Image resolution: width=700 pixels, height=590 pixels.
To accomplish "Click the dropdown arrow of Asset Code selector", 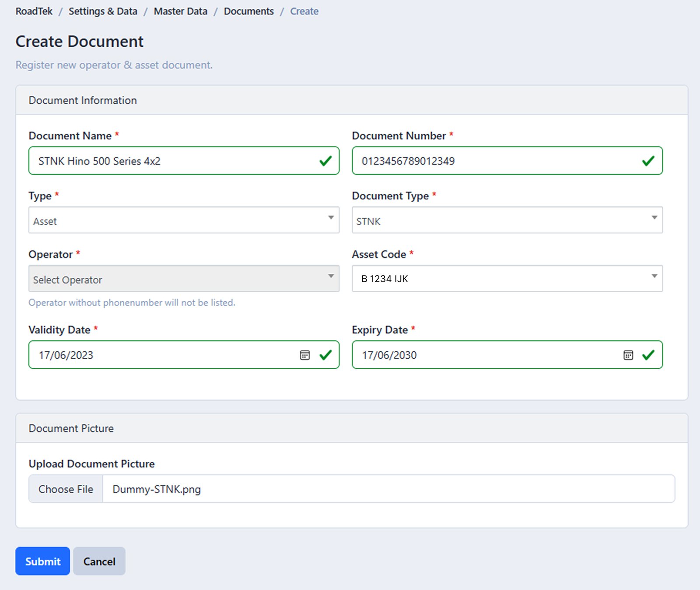I will click(654, 276).
